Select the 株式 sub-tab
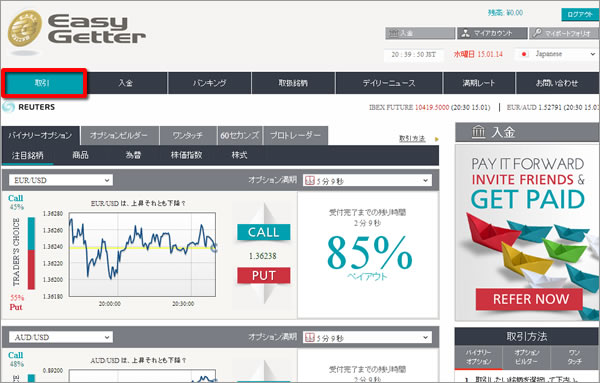The image size is (600, 383). pos(239,155)
